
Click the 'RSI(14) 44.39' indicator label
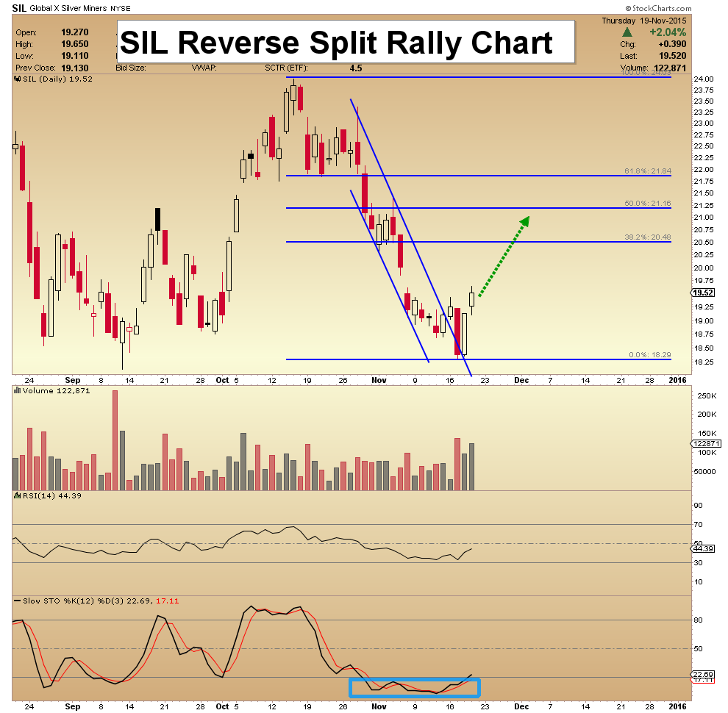(x=52, y=495)
